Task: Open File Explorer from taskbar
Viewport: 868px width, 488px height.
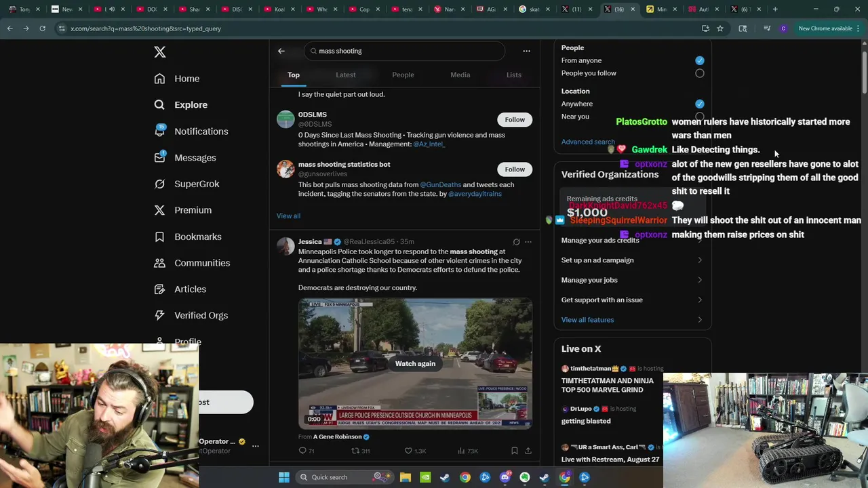Action: coord(406,477)
